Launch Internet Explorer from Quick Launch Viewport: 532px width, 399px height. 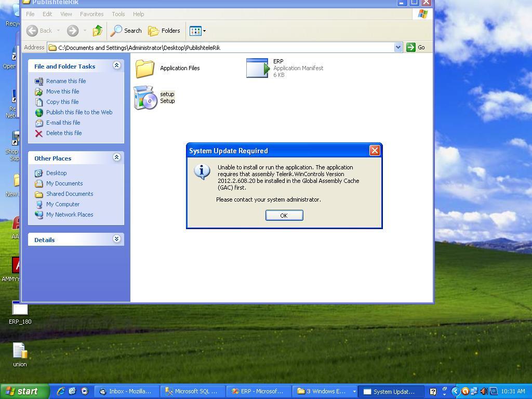61,391
